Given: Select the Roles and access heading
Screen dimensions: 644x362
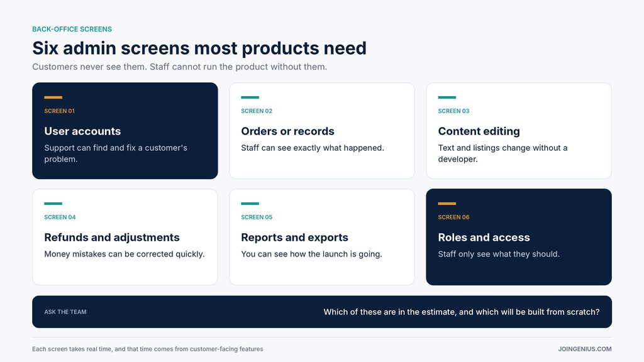Looking at the screenshot, I should 484,238.
